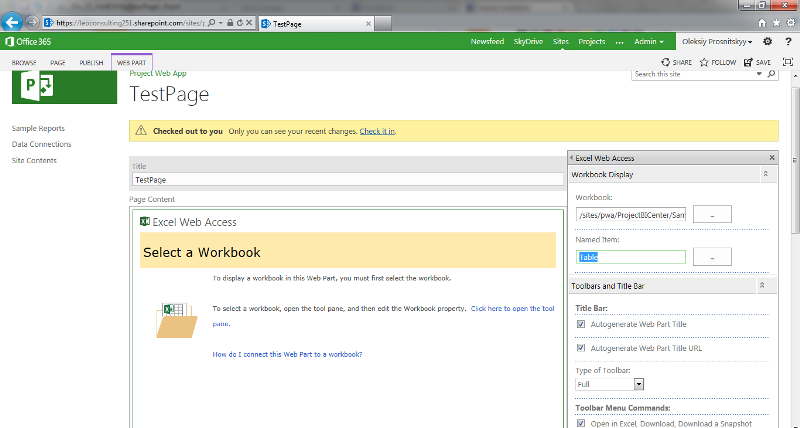Screen dimensions: 800x428
Task: Click the Office 365 logo
Action: click(28, 42)
